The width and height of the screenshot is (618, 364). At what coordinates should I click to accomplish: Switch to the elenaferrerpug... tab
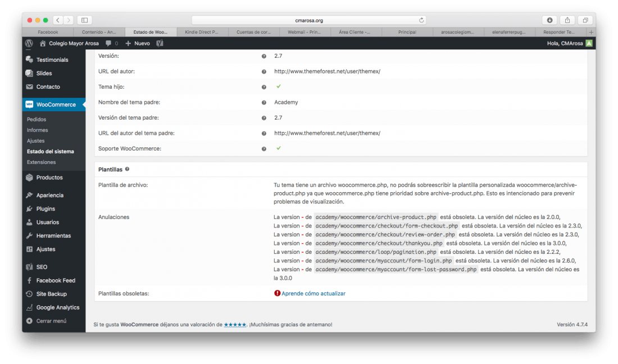click(509, 32)
